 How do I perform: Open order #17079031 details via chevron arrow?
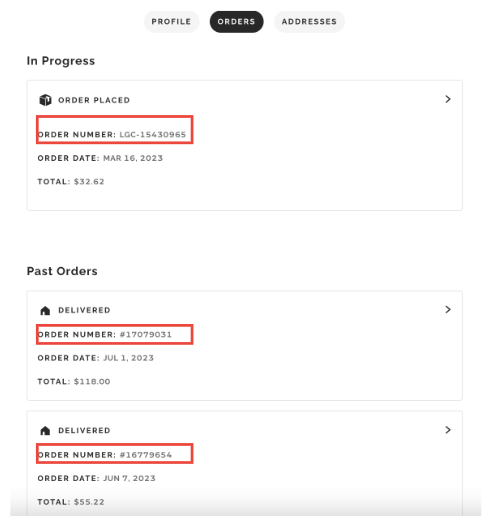point(448,309)
